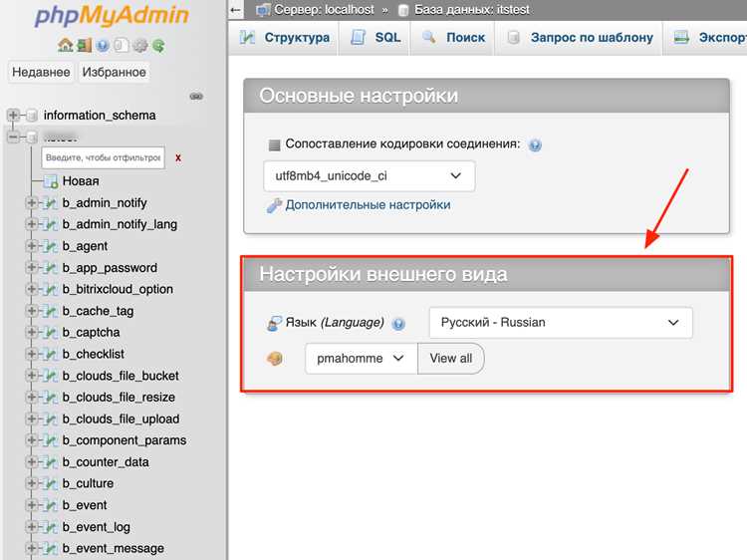This screenshot has width=747, height=560.
Task: Click the phpMyAdmin logo
Action: click(112, 16)
